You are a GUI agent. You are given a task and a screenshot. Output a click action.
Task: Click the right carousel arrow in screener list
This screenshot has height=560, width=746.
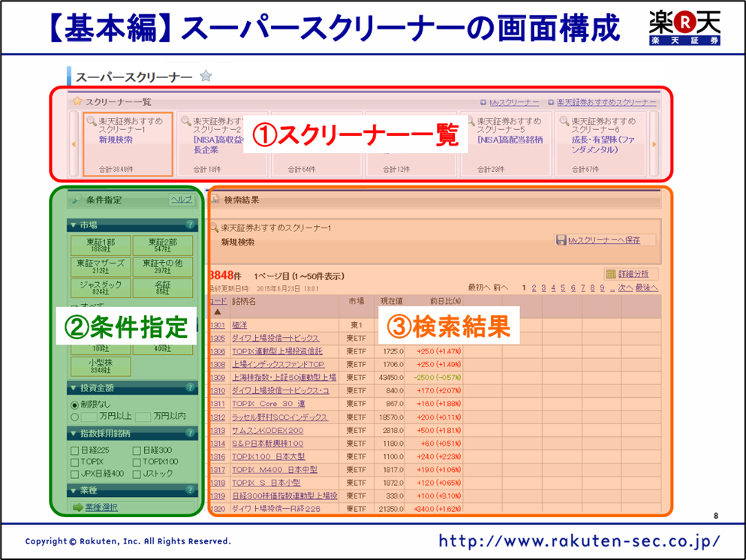[x=654, y=144]
